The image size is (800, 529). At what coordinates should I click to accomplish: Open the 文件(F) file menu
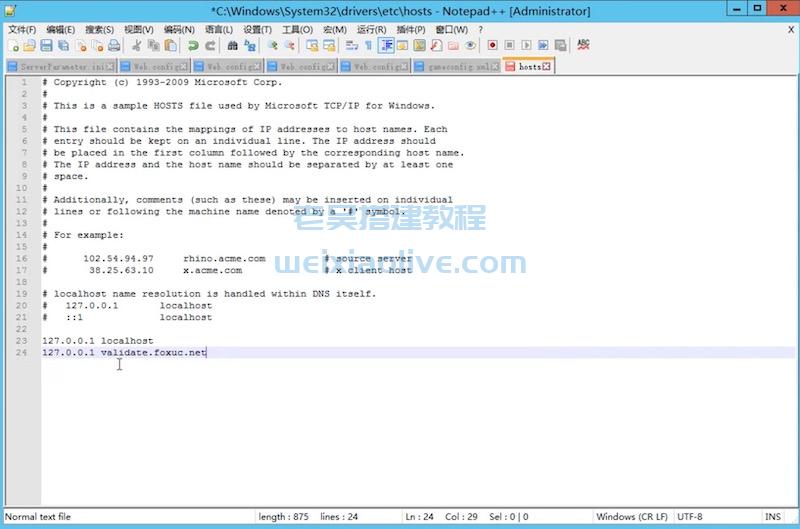(x=22, y=30)
